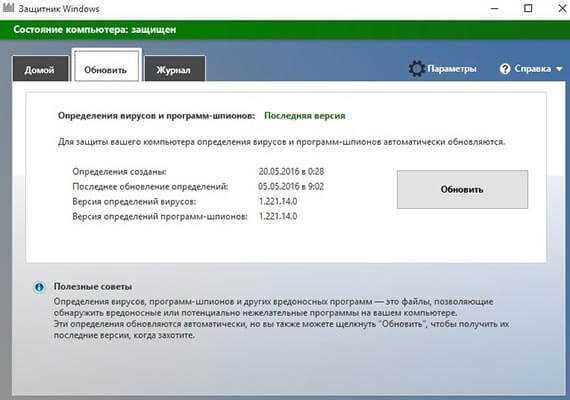Image resolution: width=570 pixels, height=400 pixels.
Task: Click the Последнее обновление определений label
Action: [150, 187]
